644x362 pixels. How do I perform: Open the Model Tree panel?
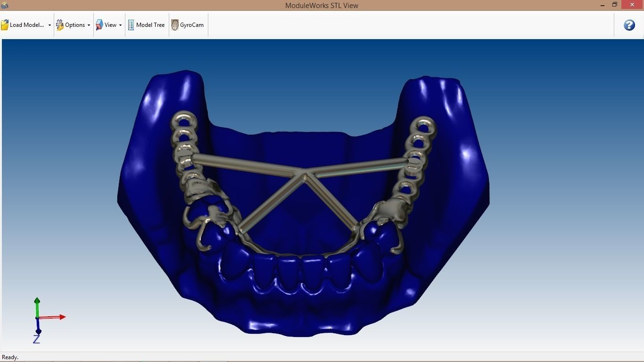coord(147,25)
